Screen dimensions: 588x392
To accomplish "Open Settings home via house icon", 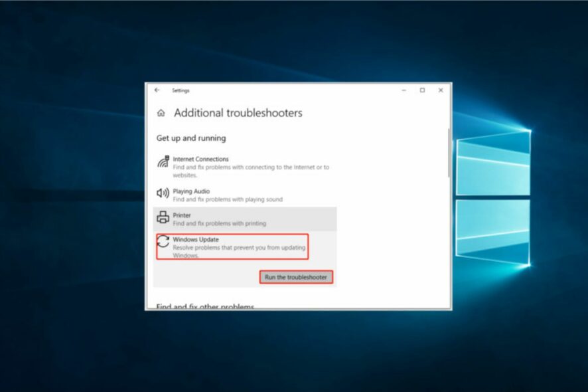I will coord(161,113).
